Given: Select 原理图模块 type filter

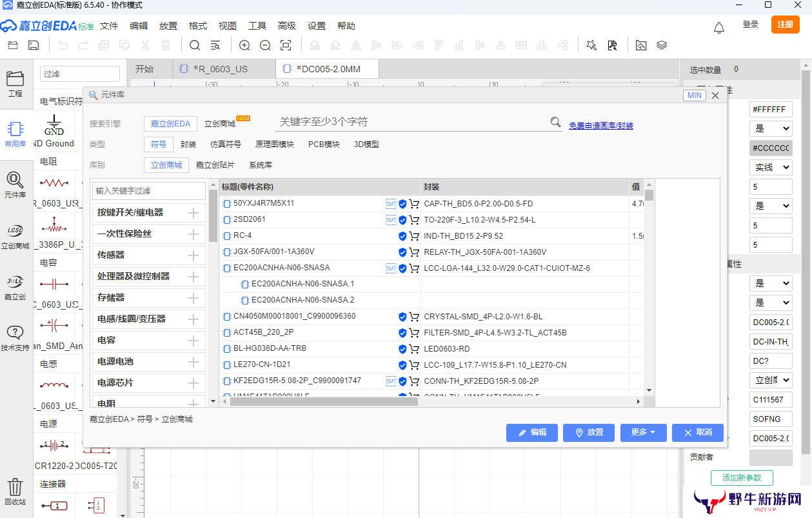Looking at the screenshot, I should tap(275, 144).
